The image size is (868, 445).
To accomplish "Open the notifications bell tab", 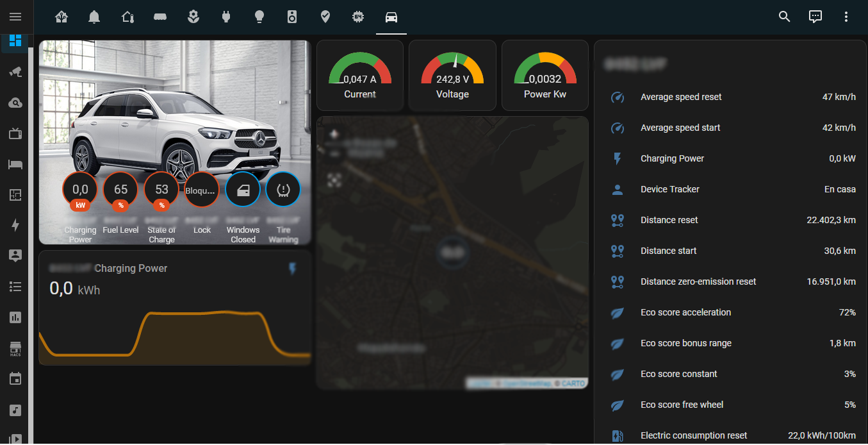I will point(94,17).
